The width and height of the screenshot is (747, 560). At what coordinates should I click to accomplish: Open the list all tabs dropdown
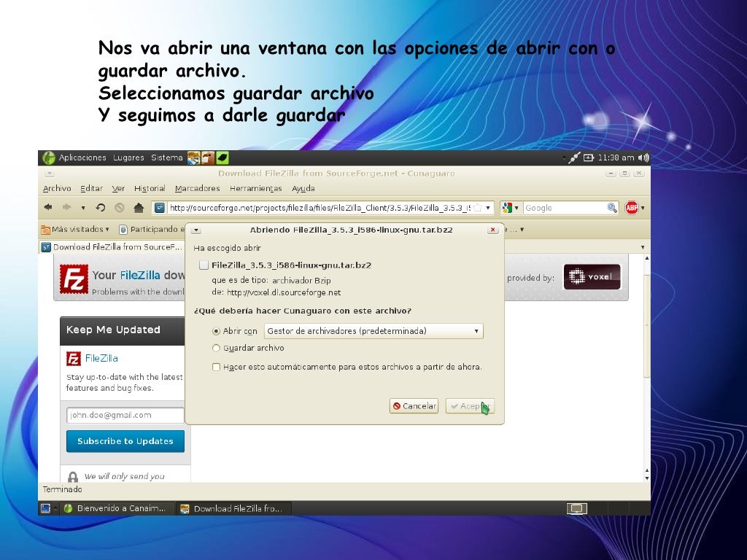click(x=643, y=247)
